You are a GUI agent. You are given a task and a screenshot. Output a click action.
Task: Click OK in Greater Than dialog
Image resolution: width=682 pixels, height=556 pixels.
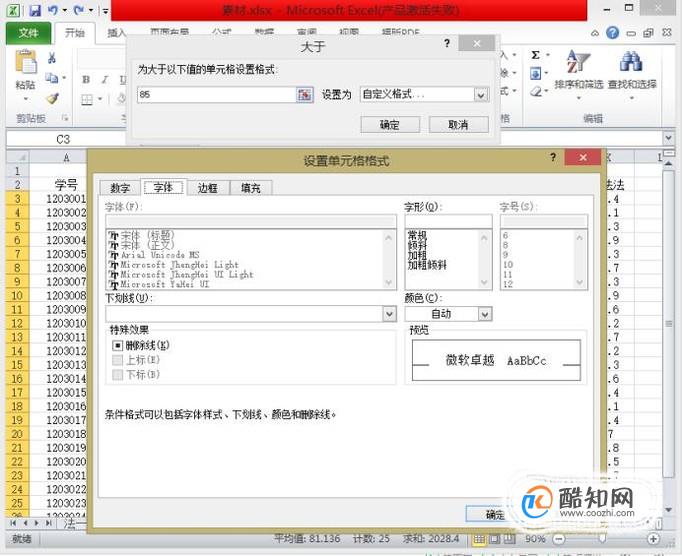tap(390, 125)
